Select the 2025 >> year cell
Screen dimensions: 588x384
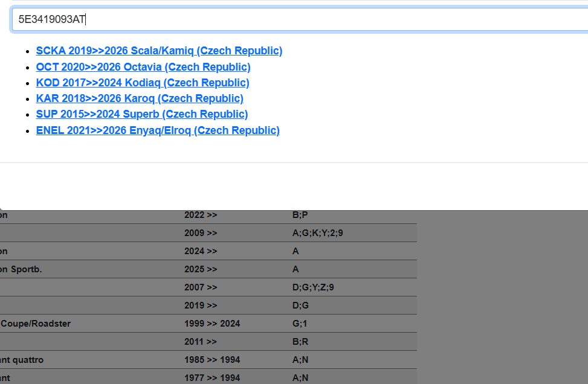pos(201,269)
